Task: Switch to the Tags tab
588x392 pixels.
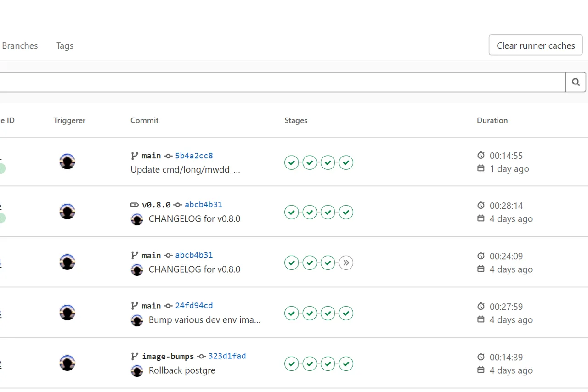Action: tap(65, 45)
